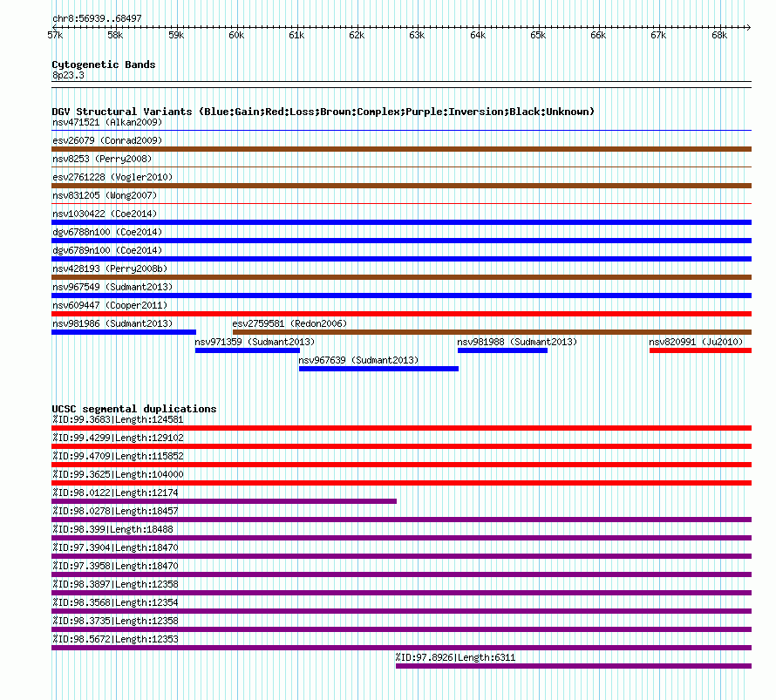776x700 pixels.
Task: Click the red bar under %ID:99.3683|Length:124581
Action: coord(401,428)
